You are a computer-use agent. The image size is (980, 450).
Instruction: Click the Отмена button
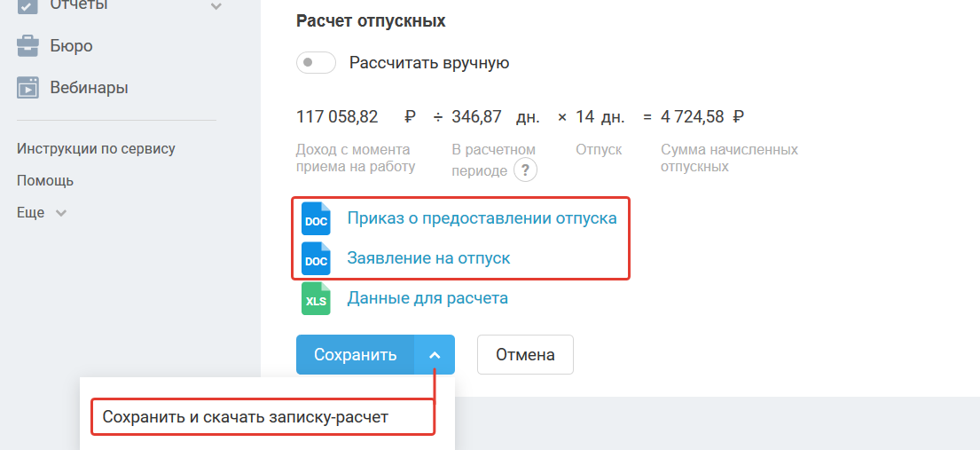[525, 355]
